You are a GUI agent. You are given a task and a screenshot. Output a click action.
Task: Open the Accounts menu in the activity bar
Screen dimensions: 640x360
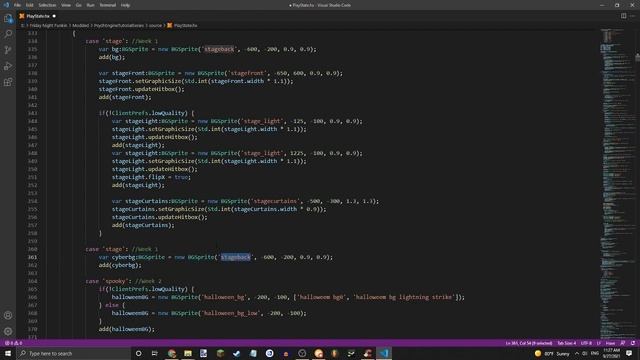8,315
